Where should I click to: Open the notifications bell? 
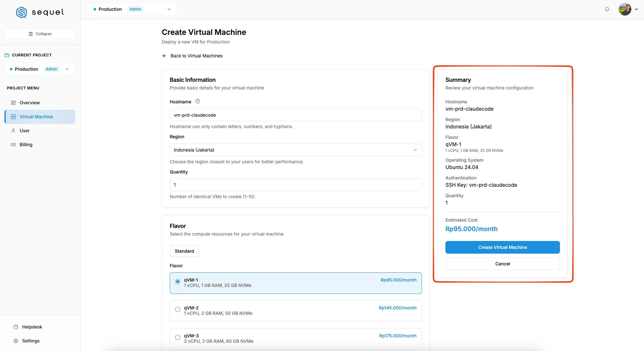[x=607, y=9]
